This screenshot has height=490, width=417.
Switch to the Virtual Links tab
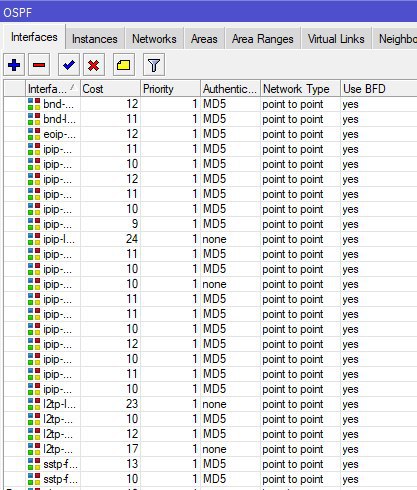tap(336, 39)
